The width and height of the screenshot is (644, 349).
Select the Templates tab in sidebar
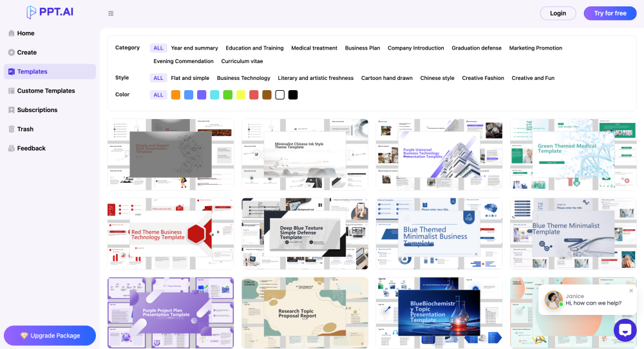click(32, 71)
